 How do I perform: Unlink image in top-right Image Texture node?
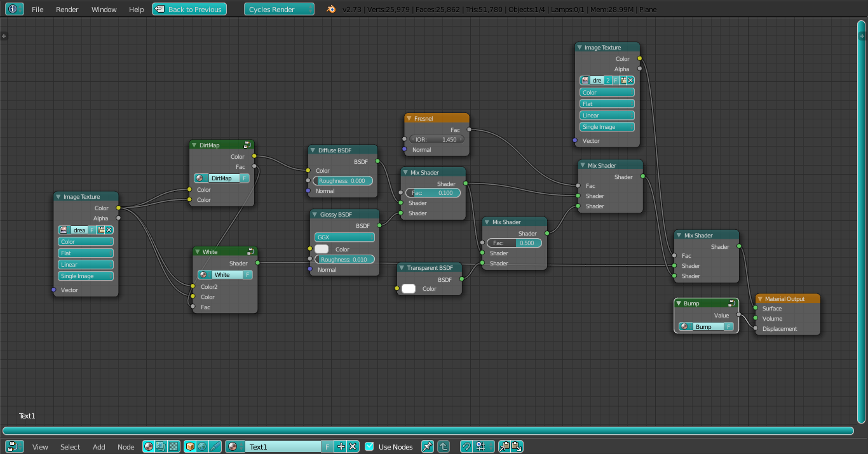click(x=630, y=81)
